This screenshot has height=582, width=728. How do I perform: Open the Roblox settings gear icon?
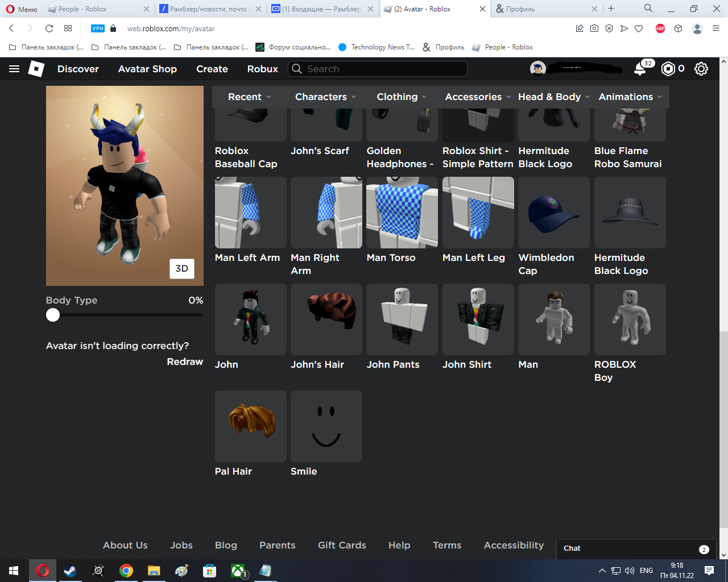click(x=701, y=69)
